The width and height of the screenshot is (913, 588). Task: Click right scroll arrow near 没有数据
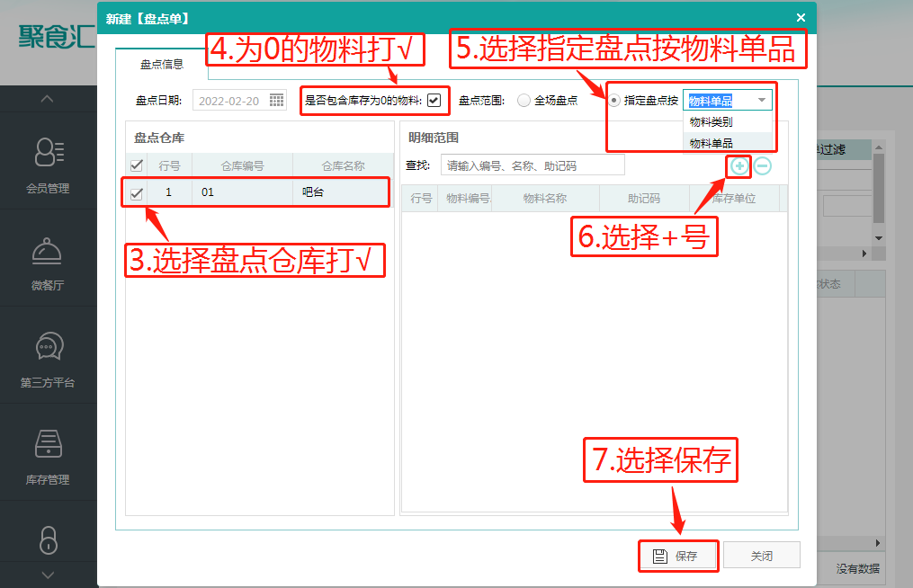click(x=878, y=543)
